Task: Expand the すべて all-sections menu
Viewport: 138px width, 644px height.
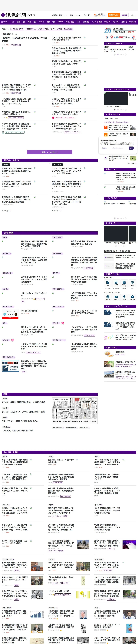Action: tap(5, 22)
